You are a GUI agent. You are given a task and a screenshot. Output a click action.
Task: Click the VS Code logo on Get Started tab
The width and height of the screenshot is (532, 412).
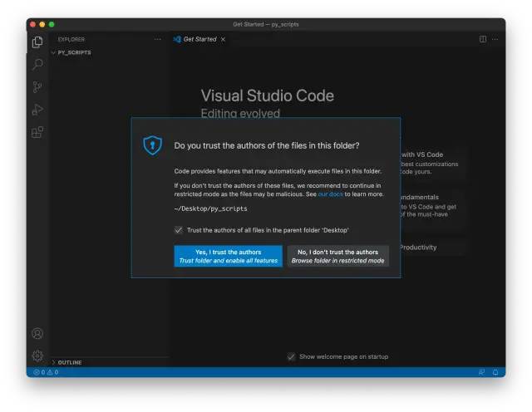(177, 39)
